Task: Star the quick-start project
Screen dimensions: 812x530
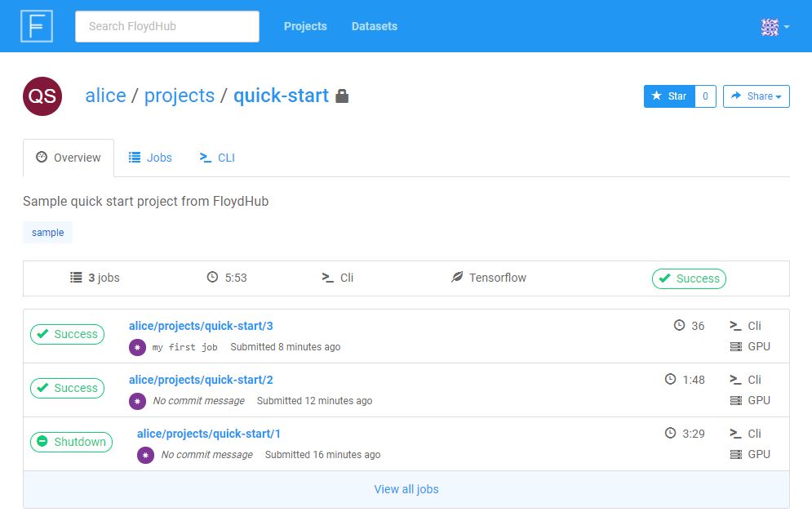Action: pos(668,96)
